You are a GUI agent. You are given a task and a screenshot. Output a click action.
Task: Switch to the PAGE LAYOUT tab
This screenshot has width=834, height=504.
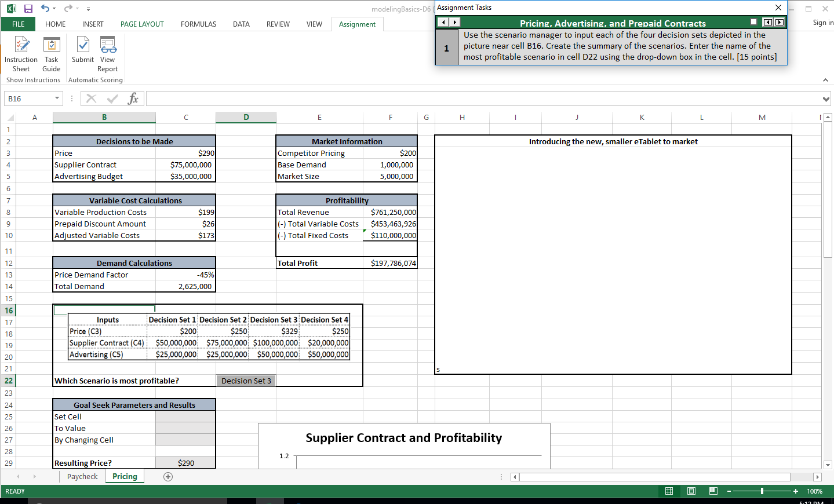point(142,24)
